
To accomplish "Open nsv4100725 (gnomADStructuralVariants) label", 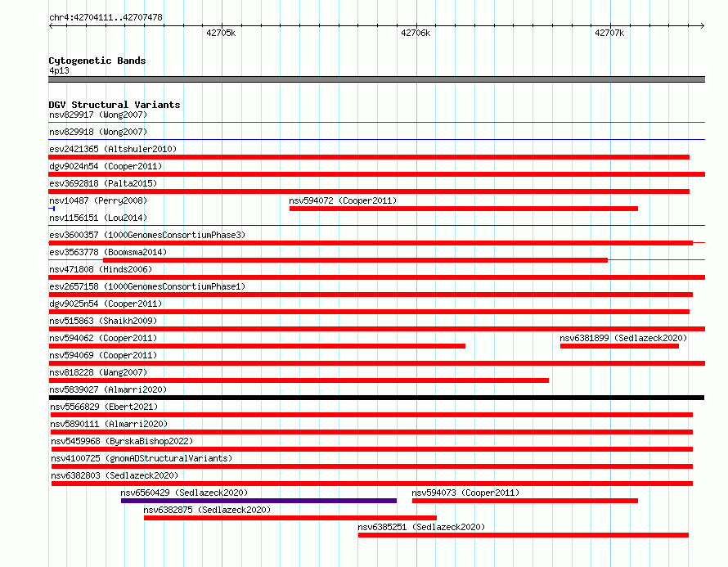I will 142,458.
